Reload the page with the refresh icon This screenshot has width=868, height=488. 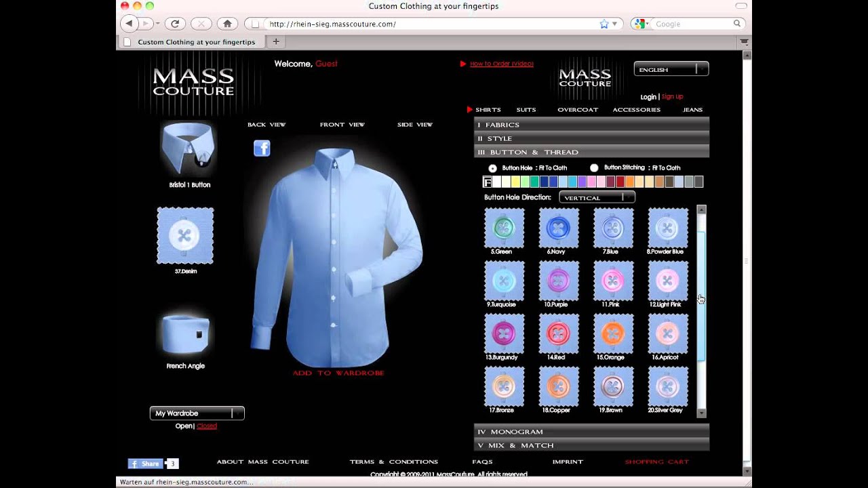pyautogui.click(x=175, y=24)
